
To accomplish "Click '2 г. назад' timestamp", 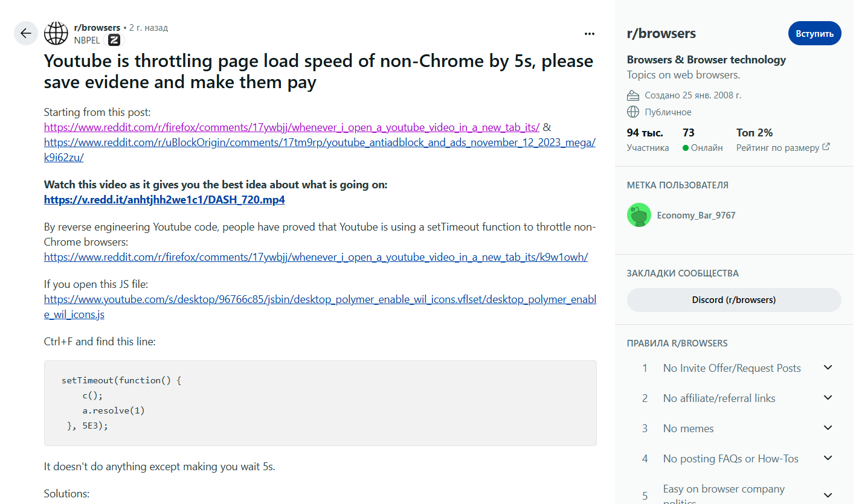I will [149, 28].
